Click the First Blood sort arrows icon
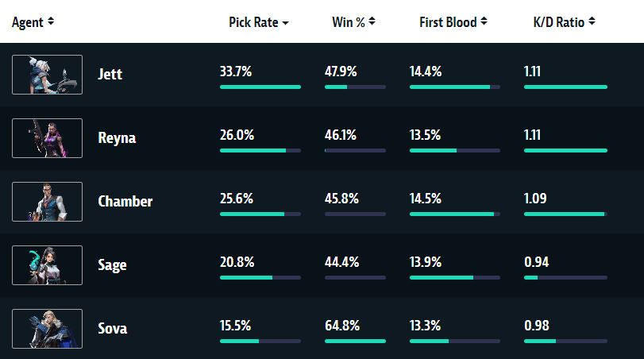The height and width of the screenshot is (359, 644). [484, 21]
